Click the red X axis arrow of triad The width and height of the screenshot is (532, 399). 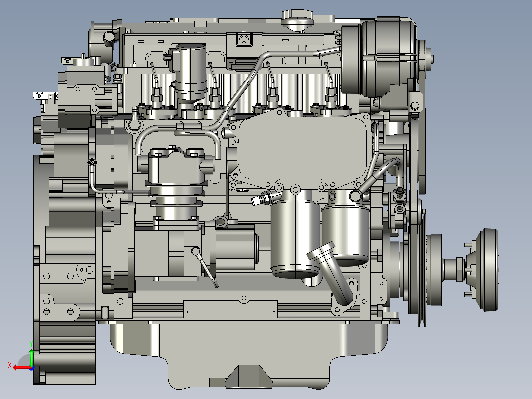coord(21,367)
